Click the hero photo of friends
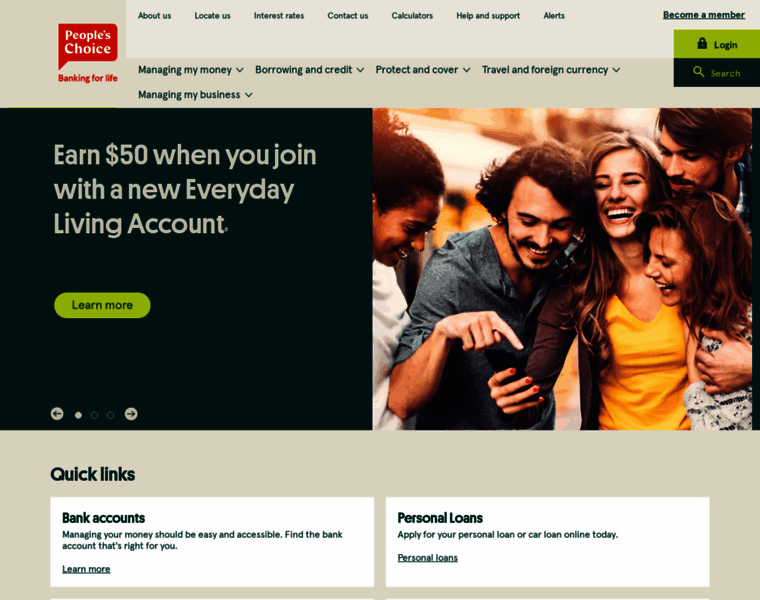 (562, 269)
